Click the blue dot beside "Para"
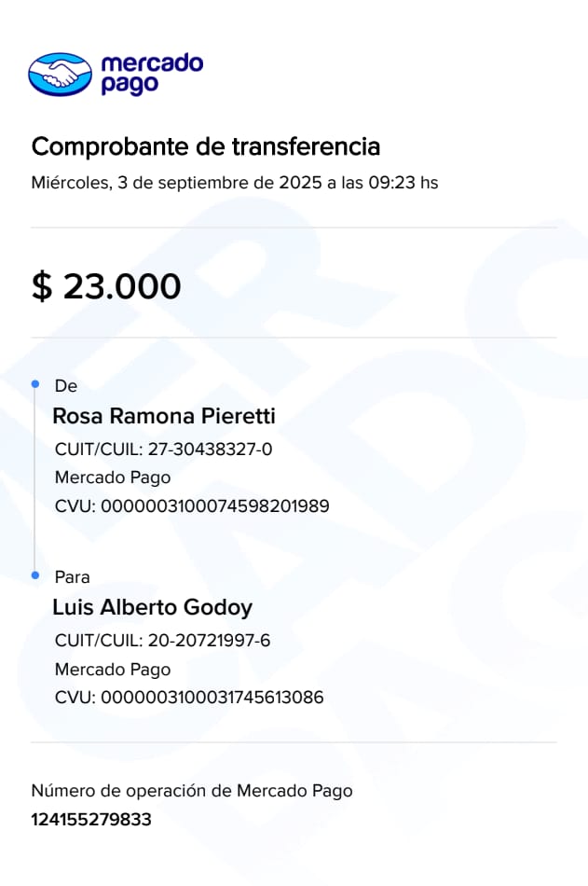Screen dimensions: 588x886 point(35,575)
